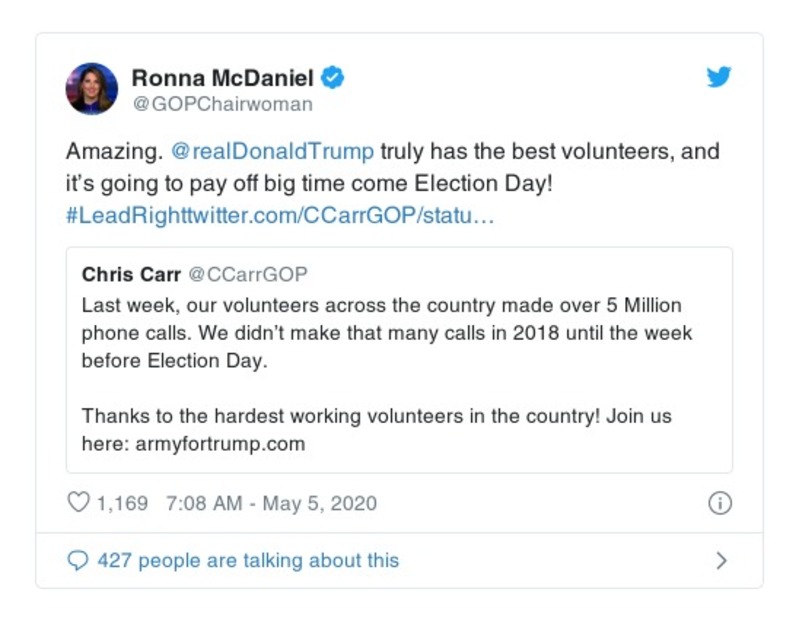The width and height of the screenshot is (799, 624).
Task: Open "427 people are talking about this"
Action: [x=248, y=561]
